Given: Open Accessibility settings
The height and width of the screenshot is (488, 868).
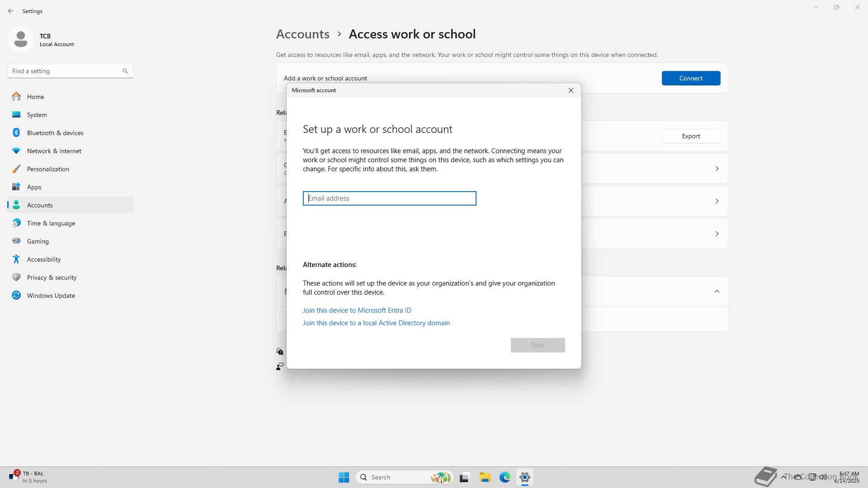Looking at the screenshot, I should pyautogui.click(x=43, y=259).
